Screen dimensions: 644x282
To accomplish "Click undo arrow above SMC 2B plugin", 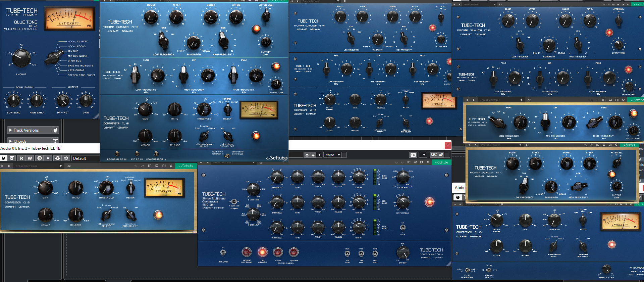I will pyautogui.click(x=396, y=162).
